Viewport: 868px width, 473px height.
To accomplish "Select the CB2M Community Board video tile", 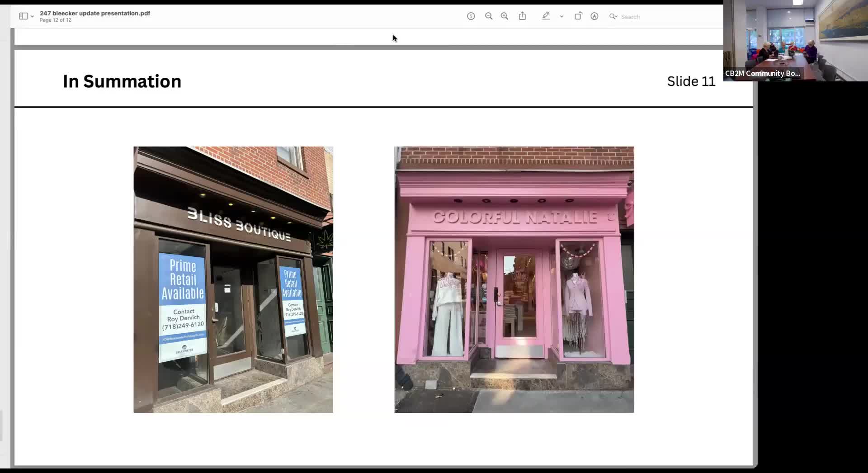I will [795, 41].
